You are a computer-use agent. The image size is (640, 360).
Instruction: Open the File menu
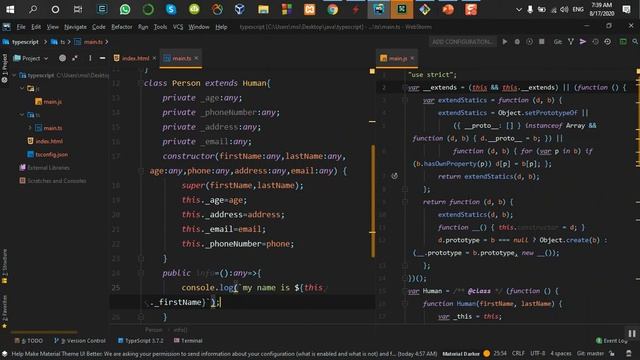click(x=21, y=27)
